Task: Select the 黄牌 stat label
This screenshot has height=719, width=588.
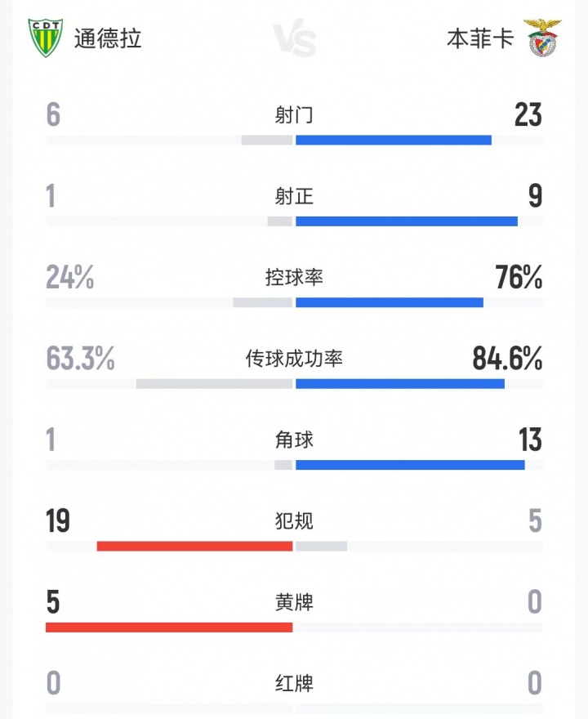Action: [x=294, y=603]
